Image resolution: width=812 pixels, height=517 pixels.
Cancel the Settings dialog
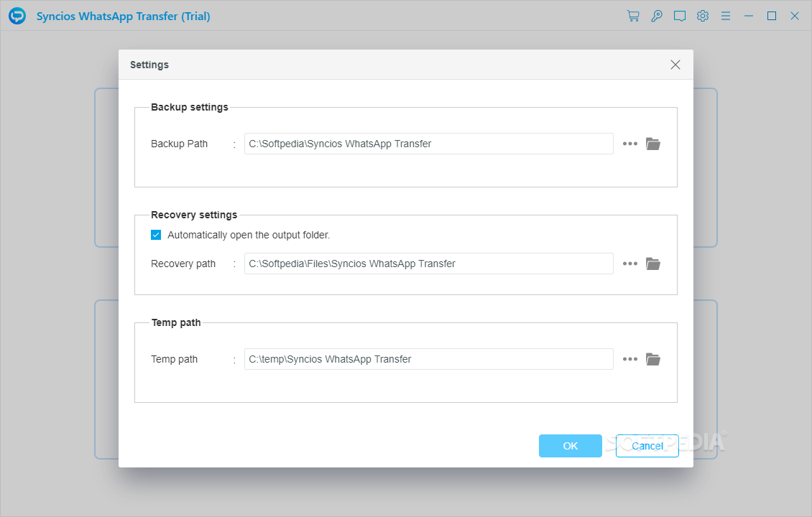pyautogui.click(x=647, y=446)
